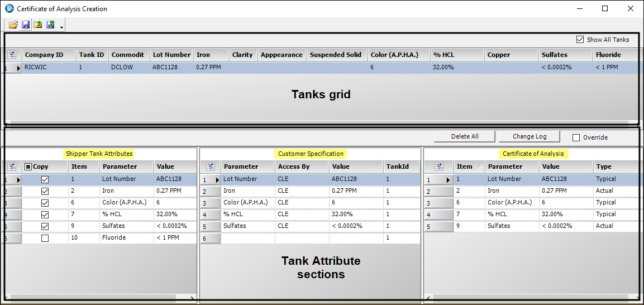Click the TankId column header

(x=402, y=166)
